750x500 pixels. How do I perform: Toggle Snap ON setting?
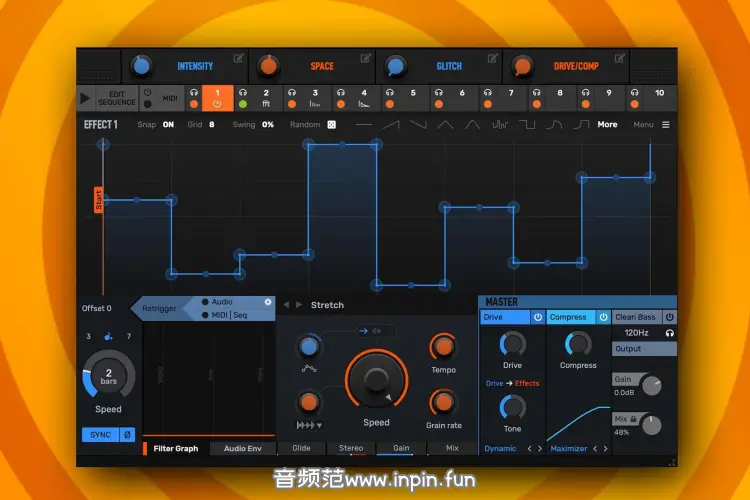[x=168, y=124]
